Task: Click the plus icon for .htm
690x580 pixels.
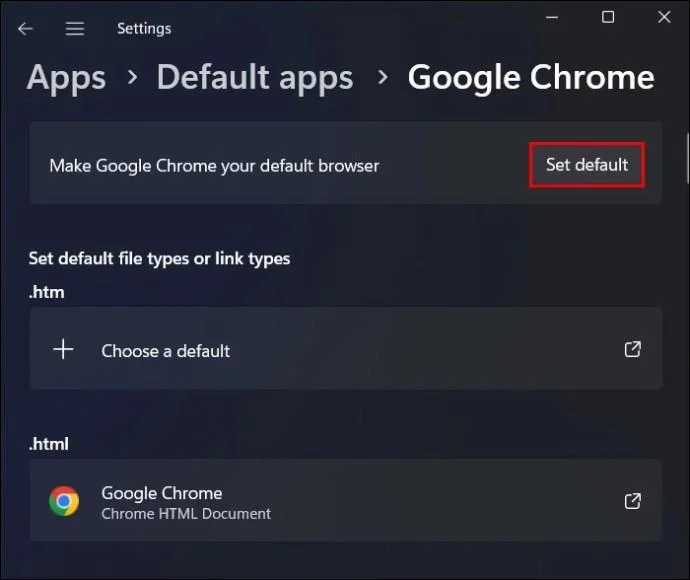Action: coord(63,349)
